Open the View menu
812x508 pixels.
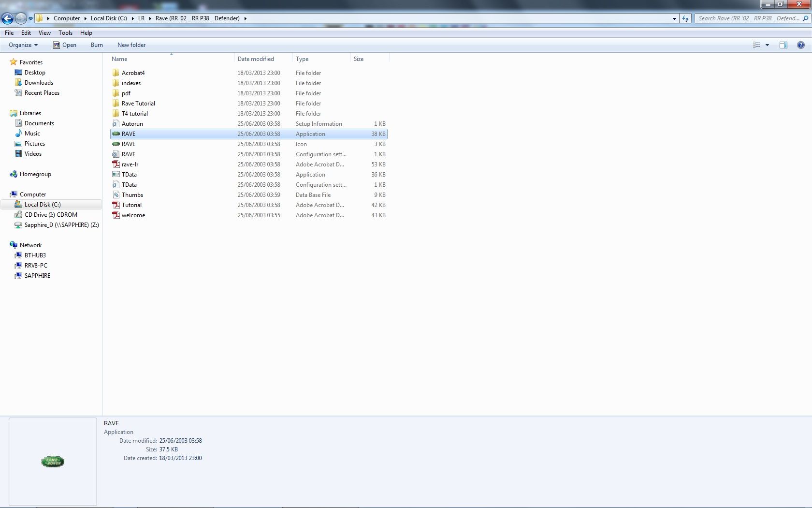coord(44,33)
